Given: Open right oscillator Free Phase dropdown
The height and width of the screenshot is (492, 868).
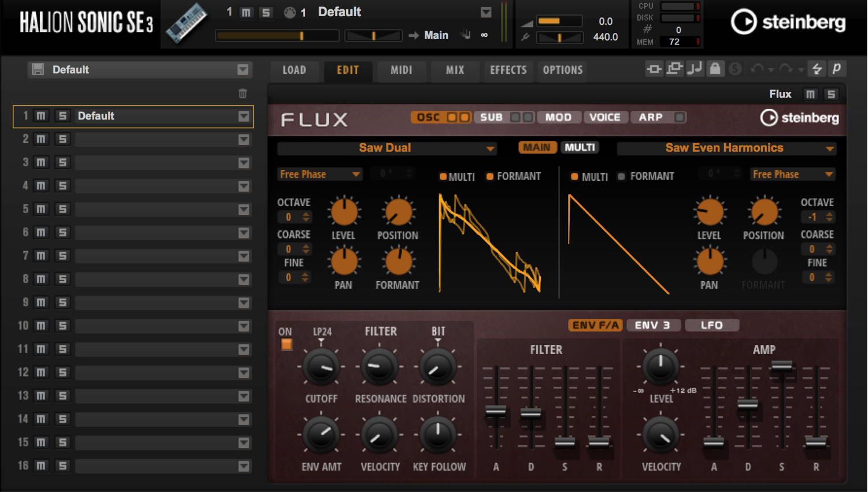Looking at the screenshot, I should 792,174.
